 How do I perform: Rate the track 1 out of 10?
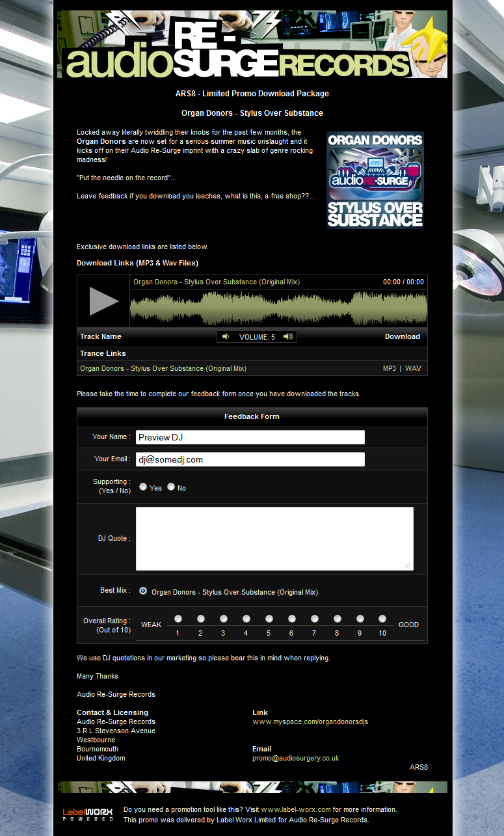178,619
